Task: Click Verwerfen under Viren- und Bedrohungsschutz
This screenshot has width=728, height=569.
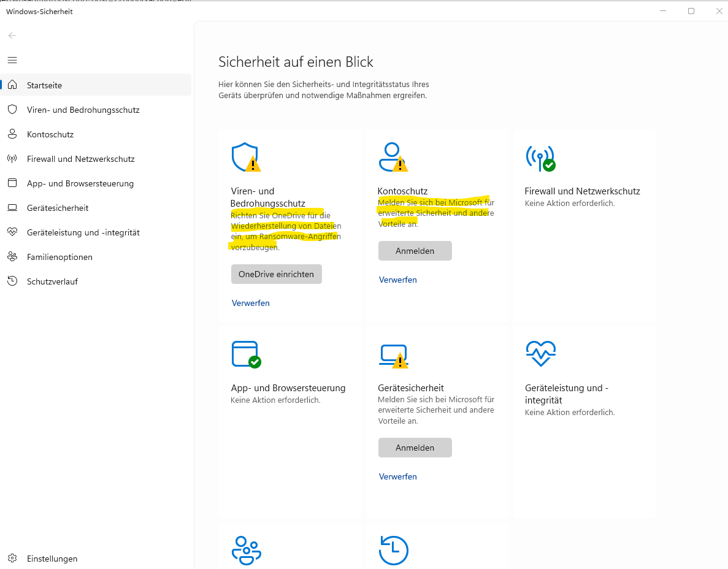Action: pos(250,303)
